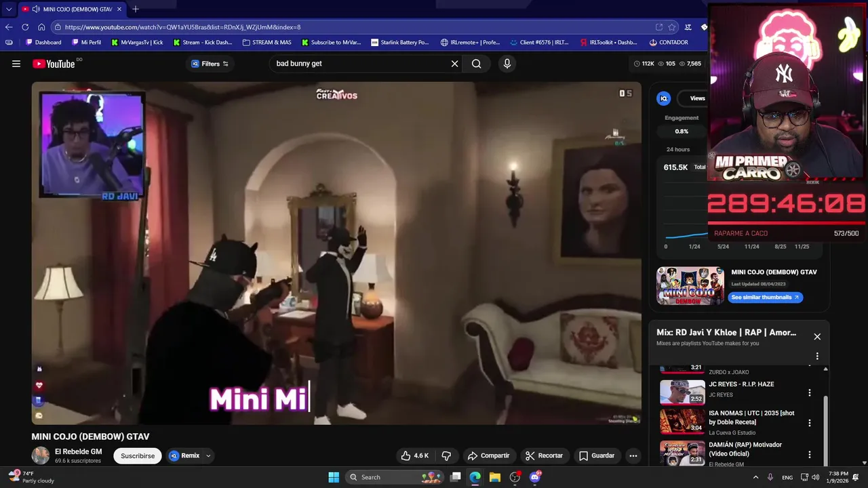
Task: Mute the tab via the speaker icon
Action: point(35,9)
